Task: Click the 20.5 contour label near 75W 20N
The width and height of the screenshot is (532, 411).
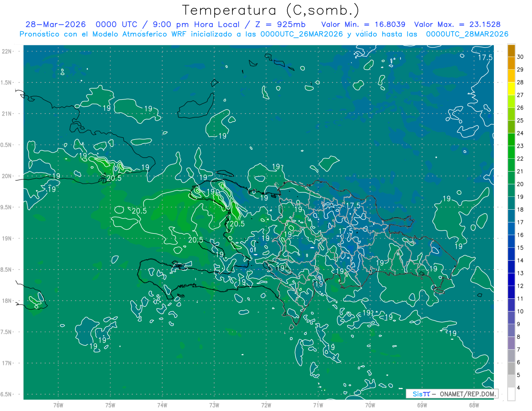Action: (114, 178)
